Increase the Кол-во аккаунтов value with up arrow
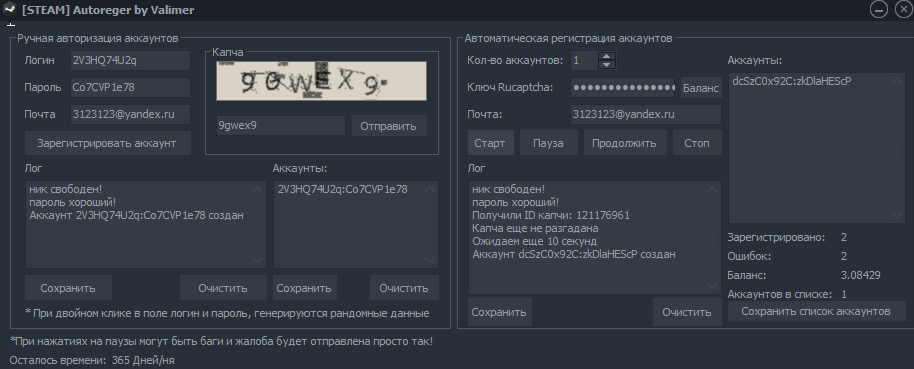Viewport: 914px width, 369px height. point(607,57)
